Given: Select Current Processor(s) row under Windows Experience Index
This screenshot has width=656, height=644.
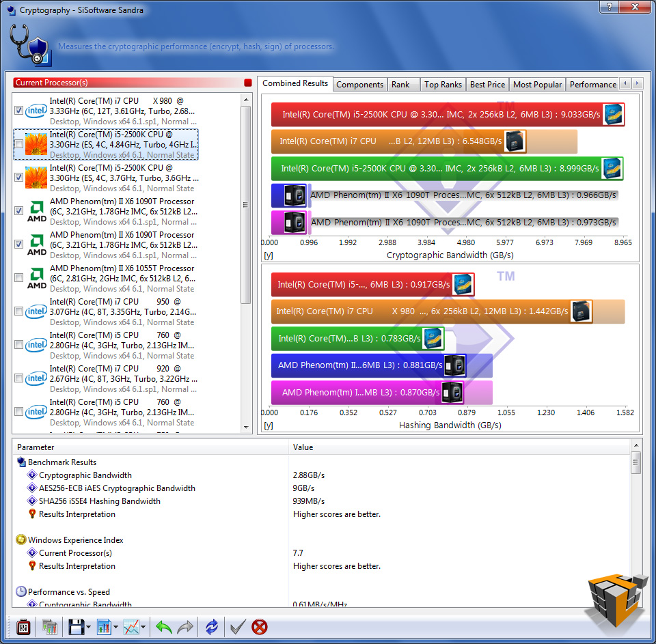Looking at the screenshot, I should click(x=321, y=553).
